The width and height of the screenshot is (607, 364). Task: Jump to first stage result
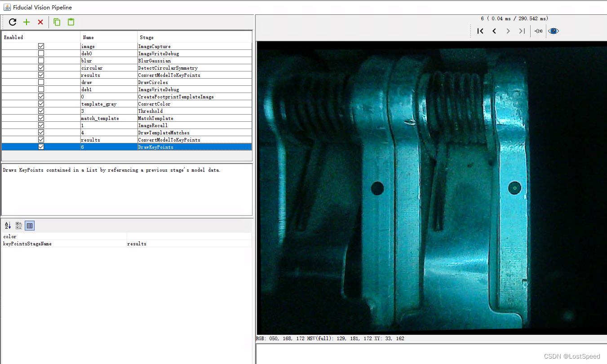[480, 31]
